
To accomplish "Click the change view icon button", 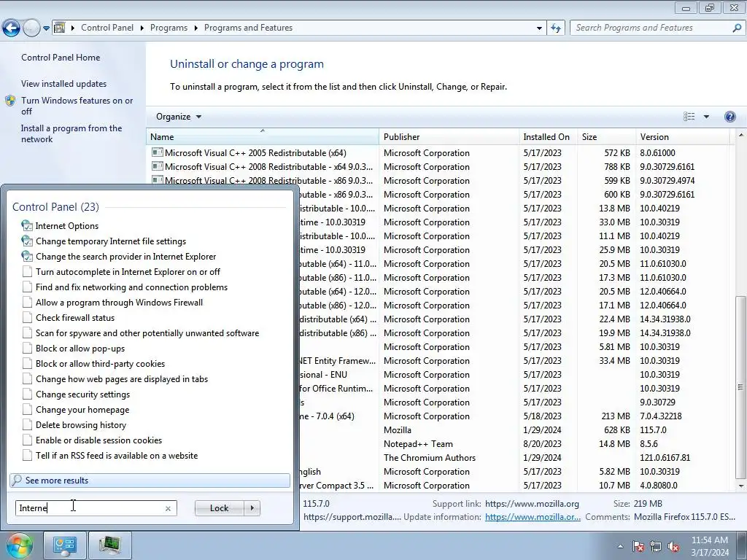I will point(689,117).
